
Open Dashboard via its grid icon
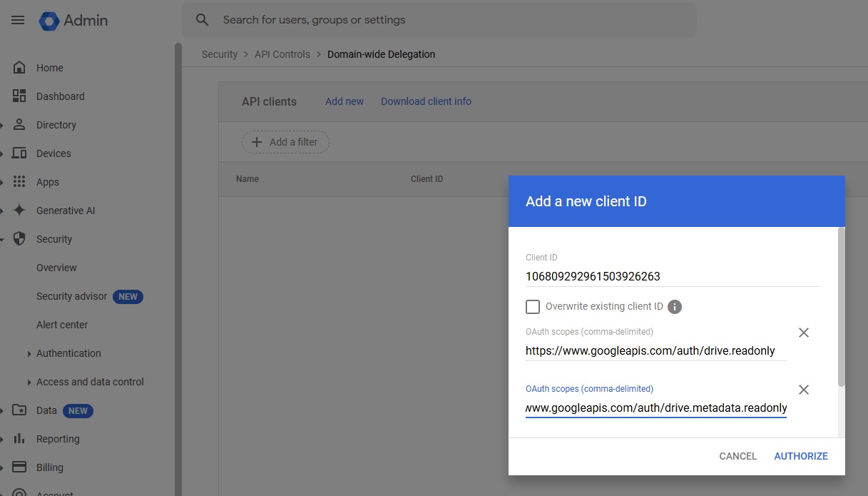pyautogui.click(x=19, y=96)
